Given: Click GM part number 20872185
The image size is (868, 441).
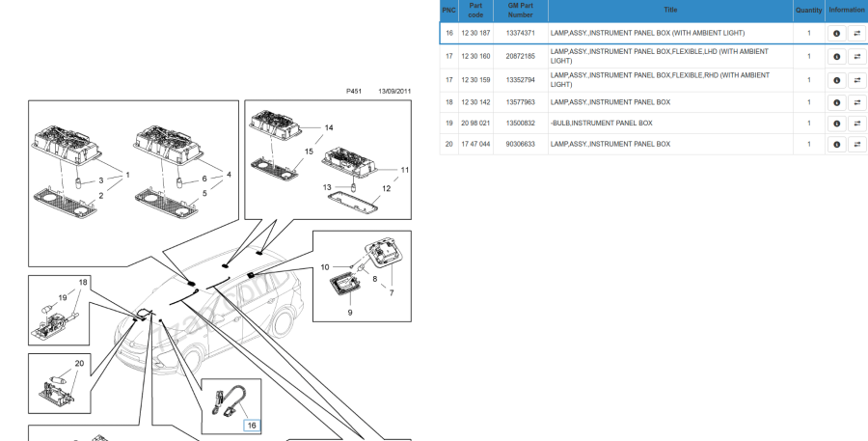Looking at the screenshot, I should coord(520,57).
